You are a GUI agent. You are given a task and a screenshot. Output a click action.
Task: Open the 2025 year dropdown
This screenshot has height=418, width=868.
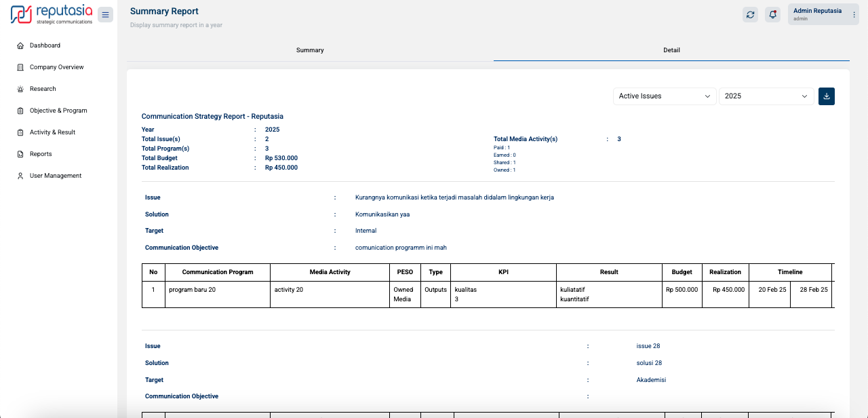766,96
